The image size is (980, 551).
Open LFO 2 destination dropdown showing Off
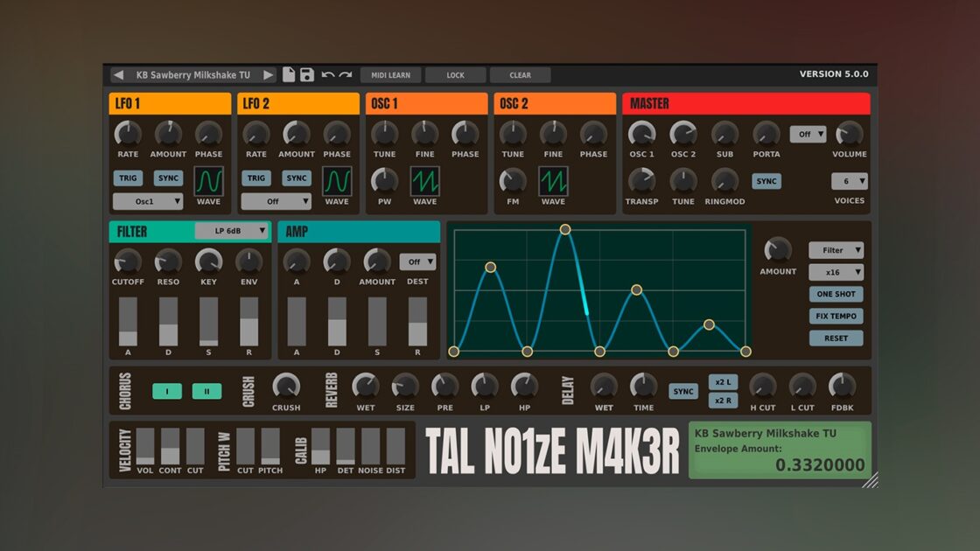[276, 201]
